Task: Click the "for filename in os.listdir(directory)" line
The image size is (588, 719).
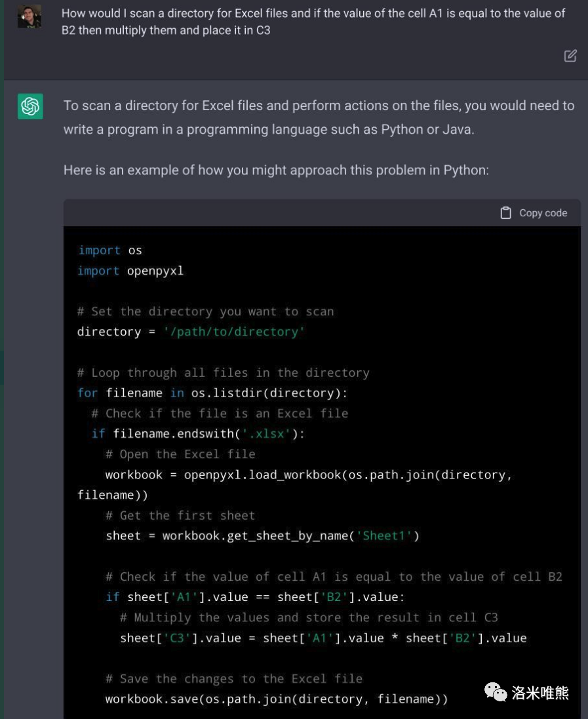Action: (212, 393)
